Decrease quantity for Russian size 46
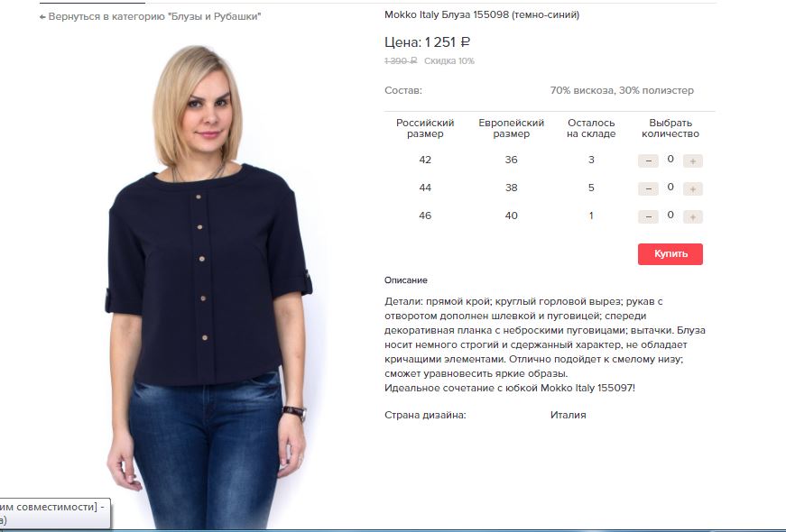 click(x=648, y=217)
